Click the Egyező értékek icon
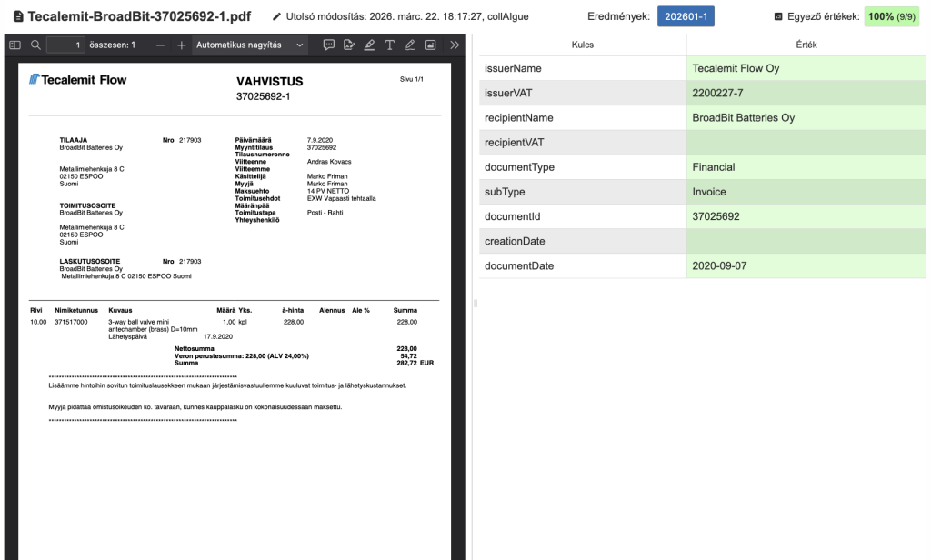This screenshot has width=931, height=560. 778,16
